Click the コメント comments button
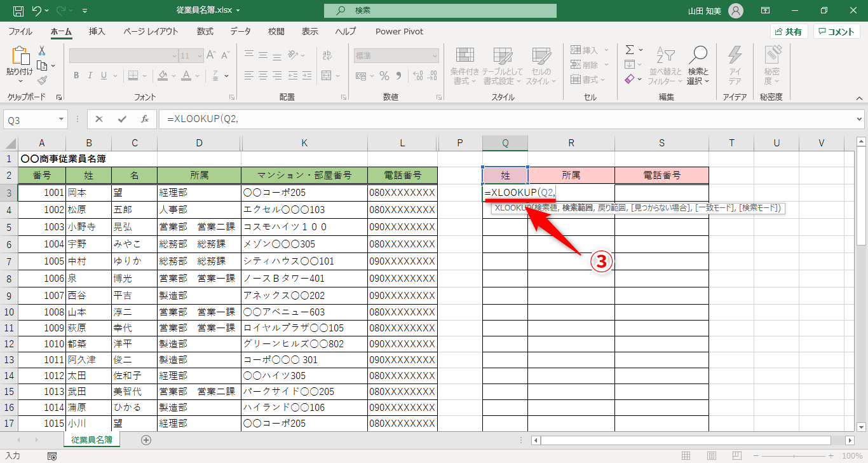The height and width of the screenshot is (463, 868). coord(837,32)
